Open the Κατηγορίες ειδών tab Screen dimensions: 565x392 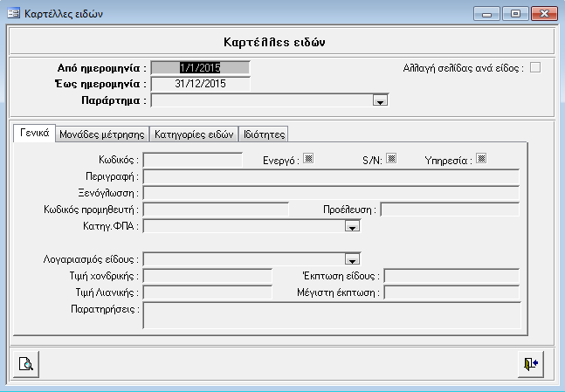click(193, 134)
